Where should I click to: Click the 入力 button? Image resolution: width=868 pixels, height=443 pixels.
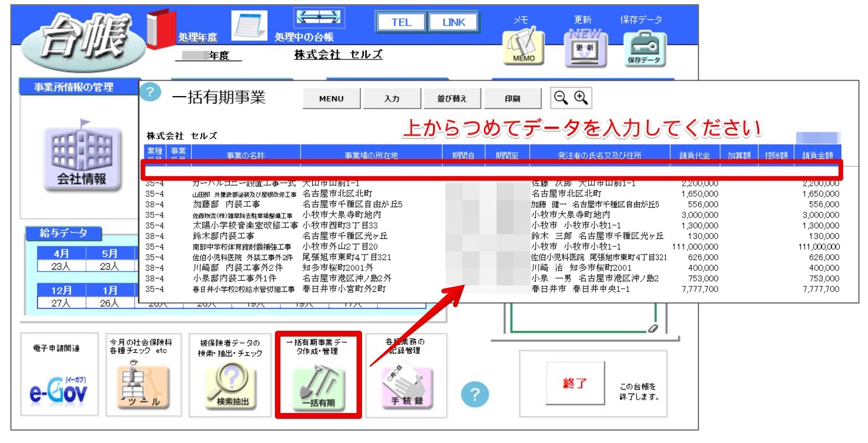click(392, 98)
